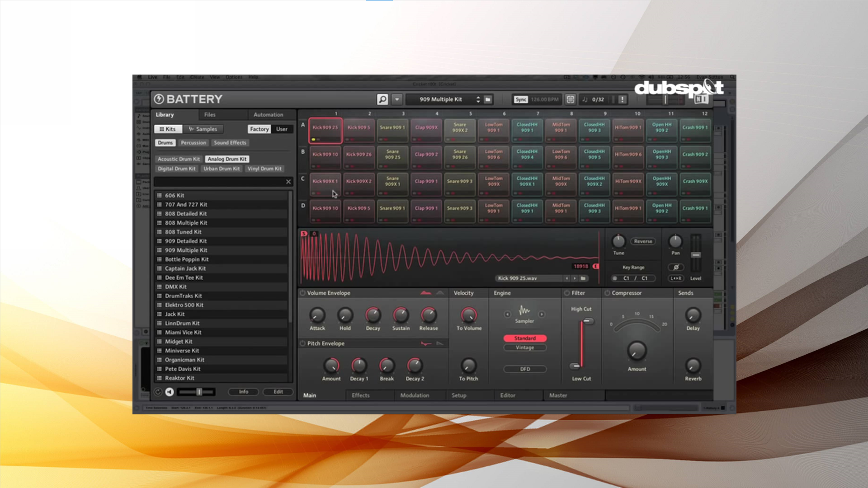Select the Acoustic Drum Kit tag

(179, 159)
